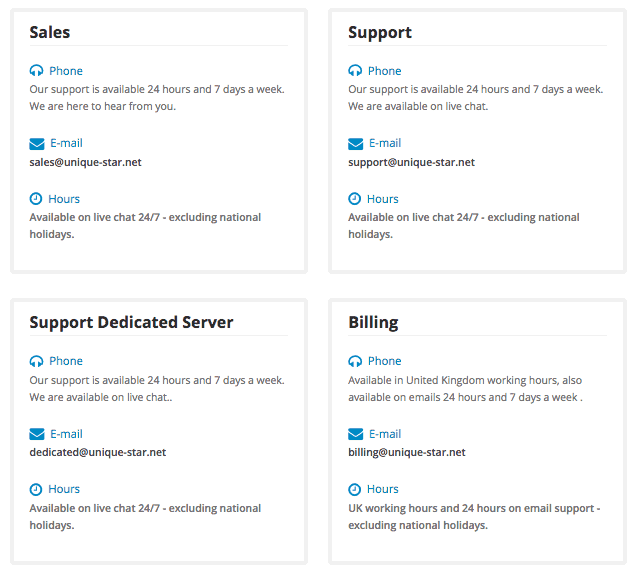Click the Phone label in Billing card
Viewport: 636px width, 574px height.
tap(385, 361)
